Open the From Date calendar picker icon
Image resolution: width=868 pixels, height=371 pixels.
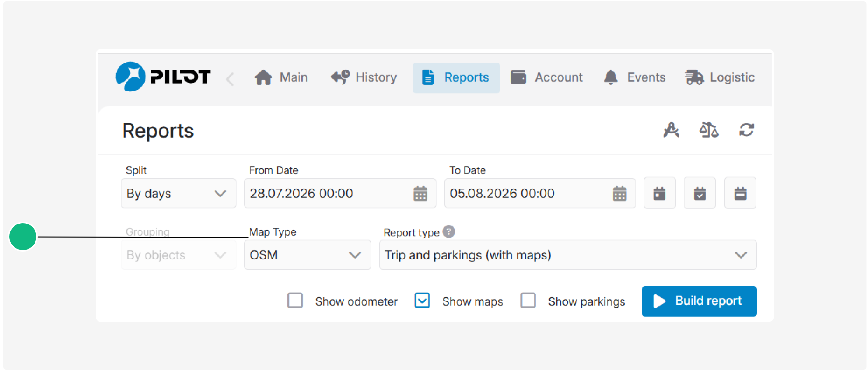(420, 194)
